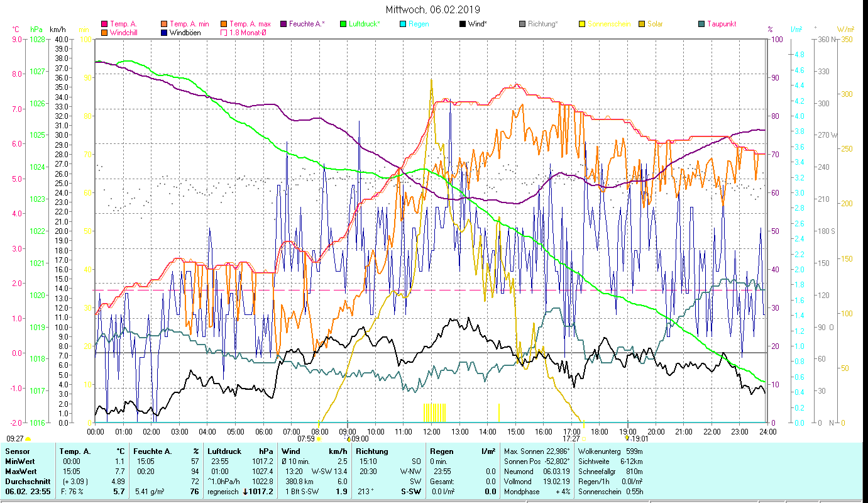Click the hPa axis unit label
This screenshot has width=868, height=503.
pyautogui.click(x=36, y=29)
